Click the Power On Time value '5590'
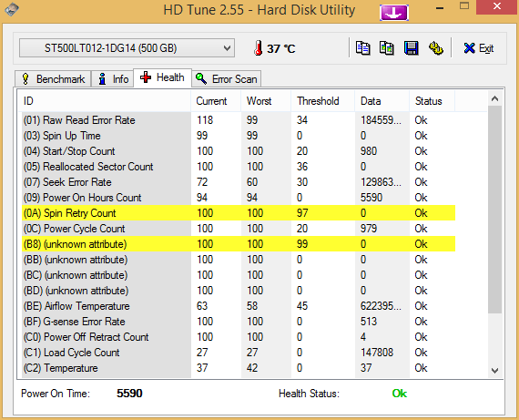The width and height of the screenshot is (519, 420). coord(129,394)
